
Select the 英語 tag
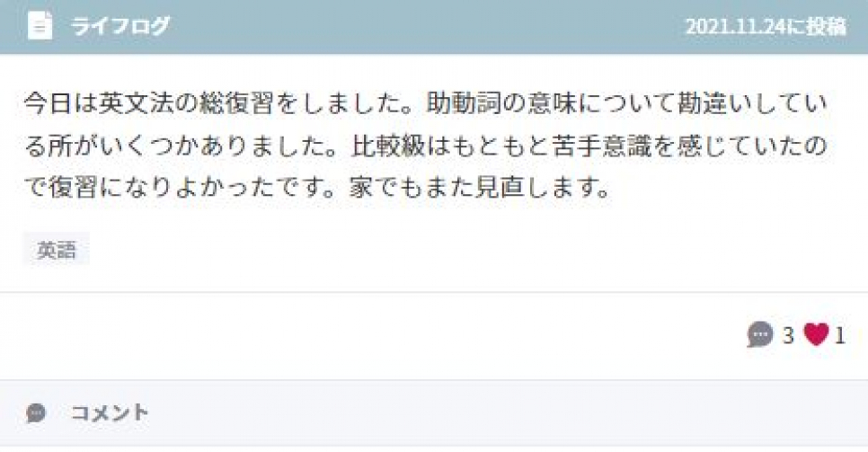coord(56,250)
